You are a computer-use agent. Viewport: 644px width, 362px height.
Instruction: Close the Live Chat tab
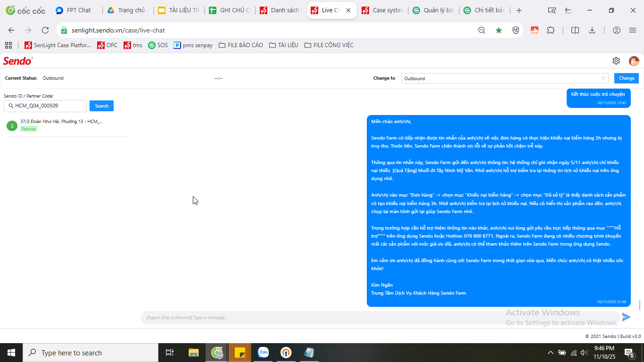[348, 10]
